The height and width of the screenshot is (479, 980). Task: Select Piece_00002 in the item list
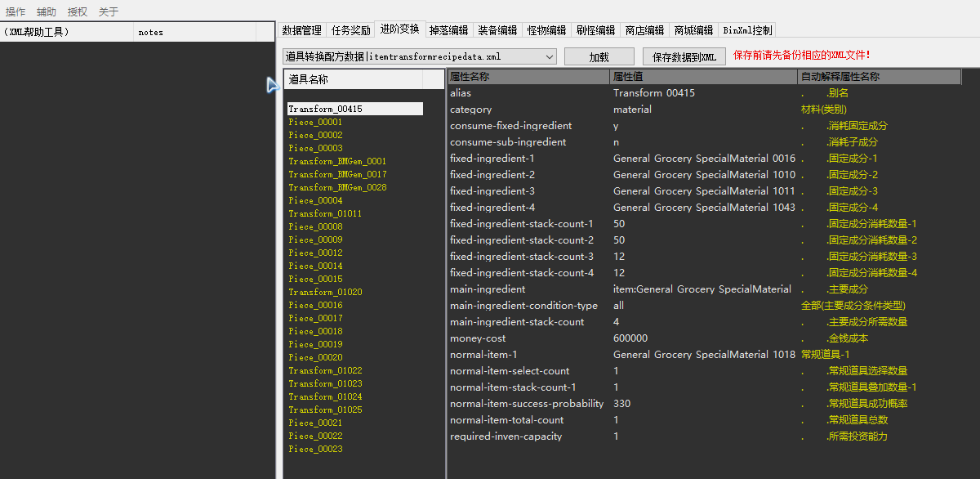(x=315, y=135)
